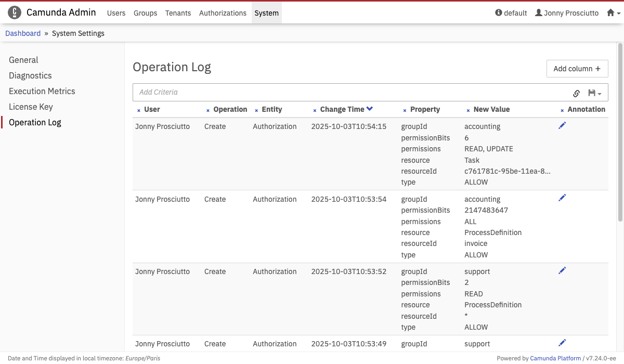Viewport: 624px width, 364px height.
Task: Follow the Dashboard breadcrumb link
Action: point(23,33)
